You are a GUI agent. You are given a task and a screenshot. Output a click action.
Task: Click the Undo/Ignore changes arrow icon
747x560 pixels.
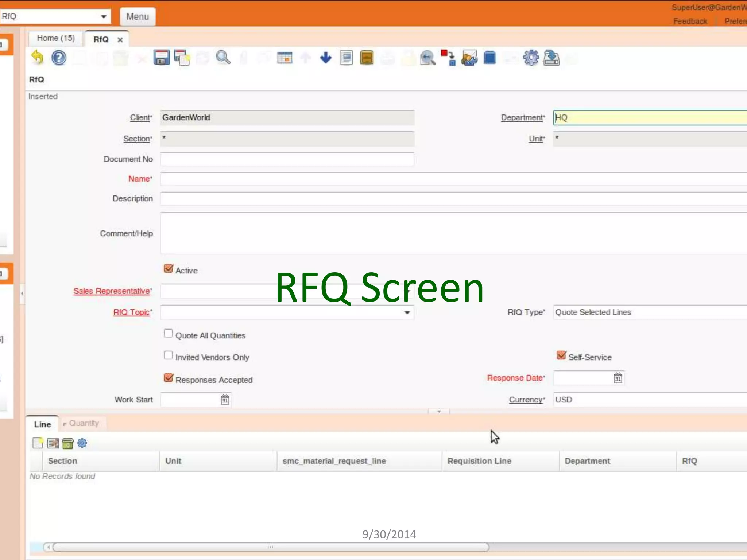tap(37, 58)
